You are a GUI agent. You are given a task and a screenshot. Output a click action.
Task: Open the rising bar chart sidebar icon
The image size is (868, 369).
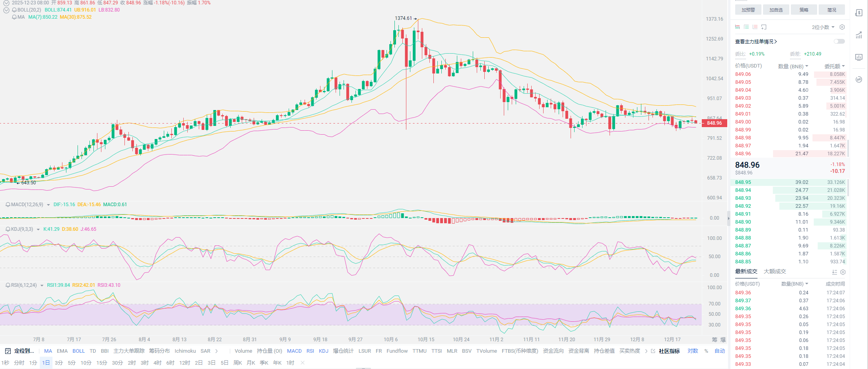[859, 35]
